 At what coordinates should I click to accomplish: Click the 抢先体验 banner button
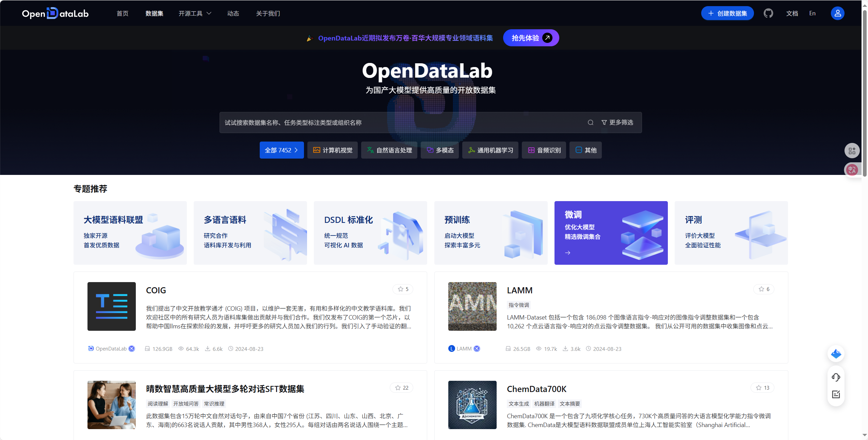click(531, 38)
